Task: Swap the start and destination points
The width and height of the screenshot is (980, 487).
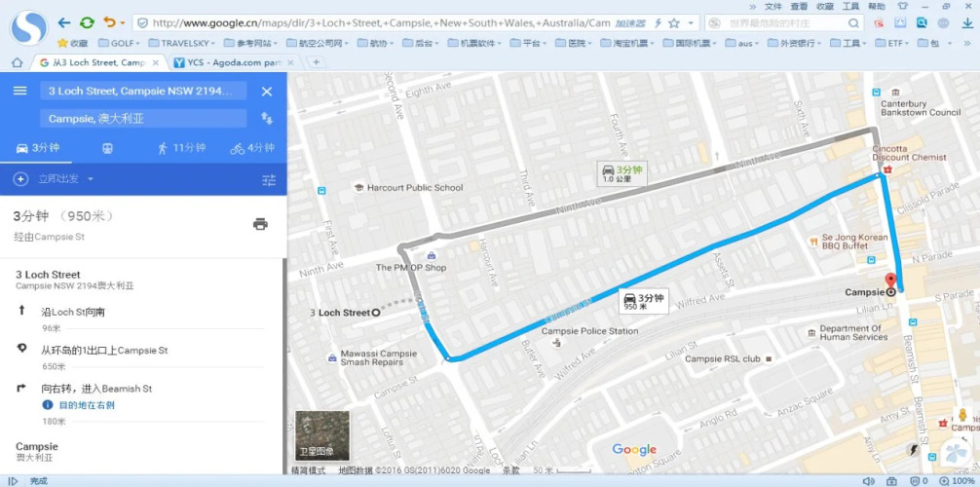Action: click(266, 118)
